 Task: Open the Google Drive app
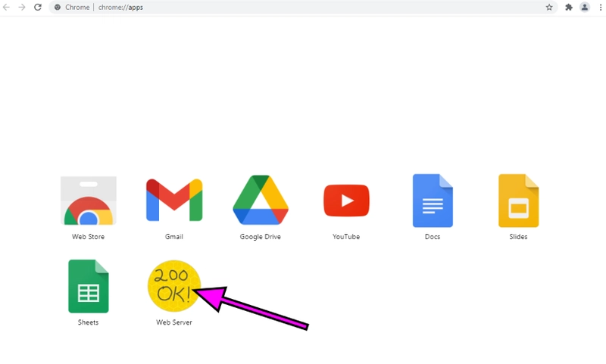[x=261, y=200]
